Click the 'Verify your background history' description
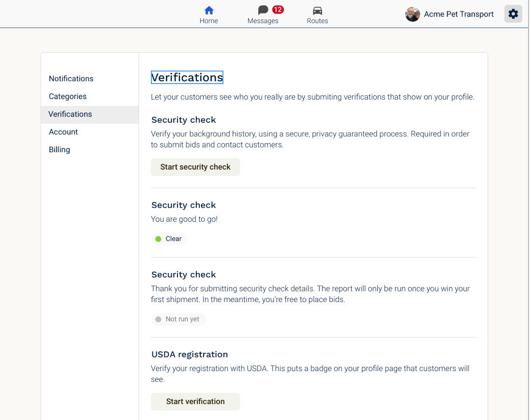This screenshot has width=531, height=420. (x=310, y=139)
